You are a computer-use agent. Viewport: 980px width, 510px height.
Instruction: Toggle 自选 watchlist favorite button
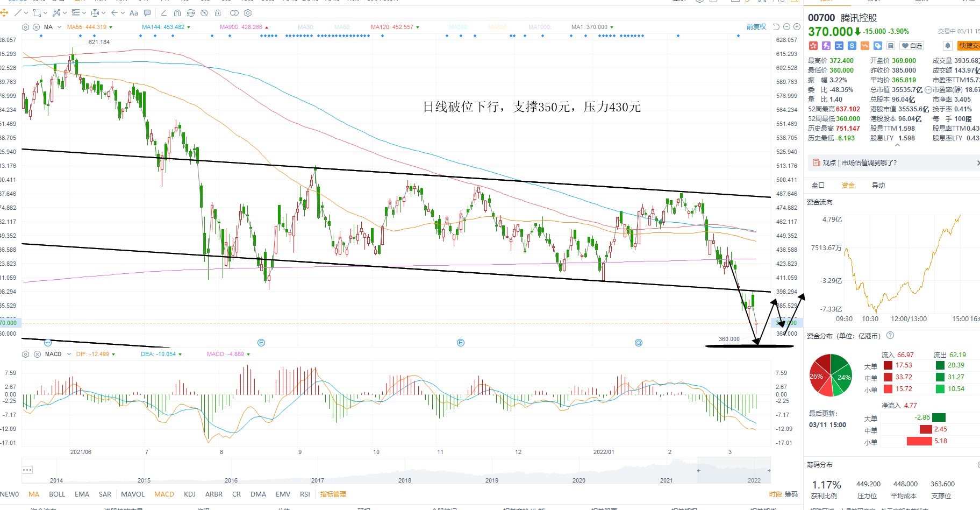(x=912, y=46)
